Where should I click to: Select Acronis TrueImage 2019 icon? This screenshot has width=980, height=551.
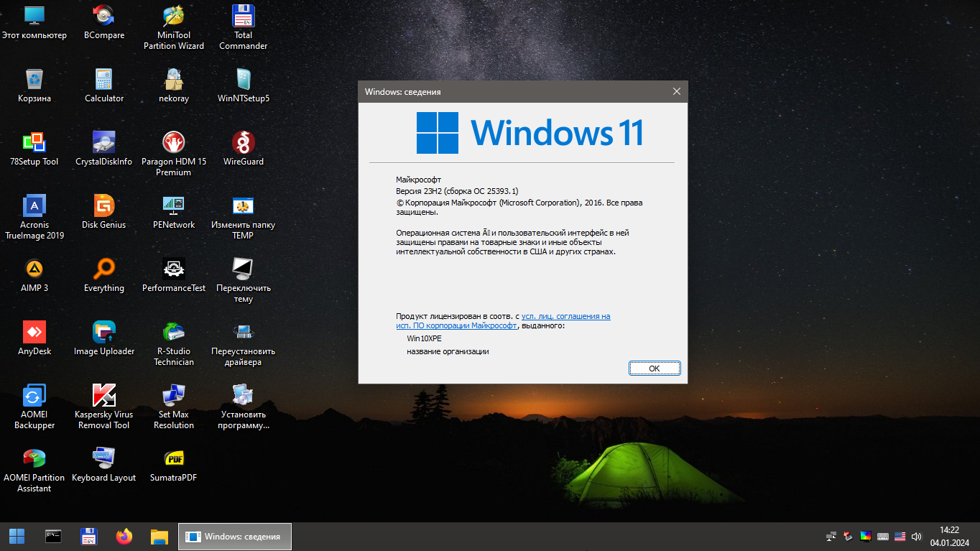click(34, 218)
